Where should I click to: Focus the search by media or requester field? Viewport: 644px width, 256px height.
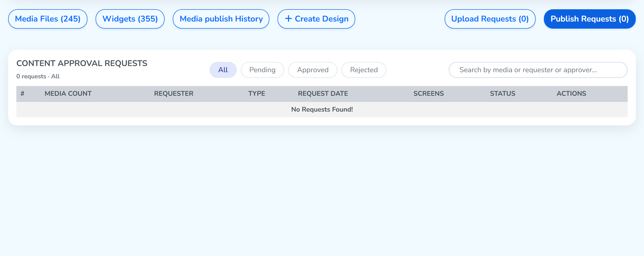pyautogui.click(x=538, y=70)
